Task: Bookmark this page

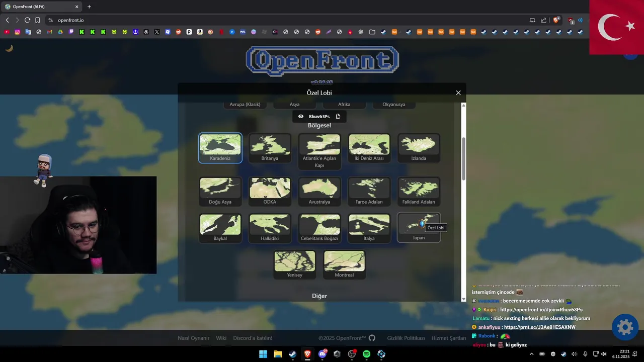Action: tap(37, 20)
